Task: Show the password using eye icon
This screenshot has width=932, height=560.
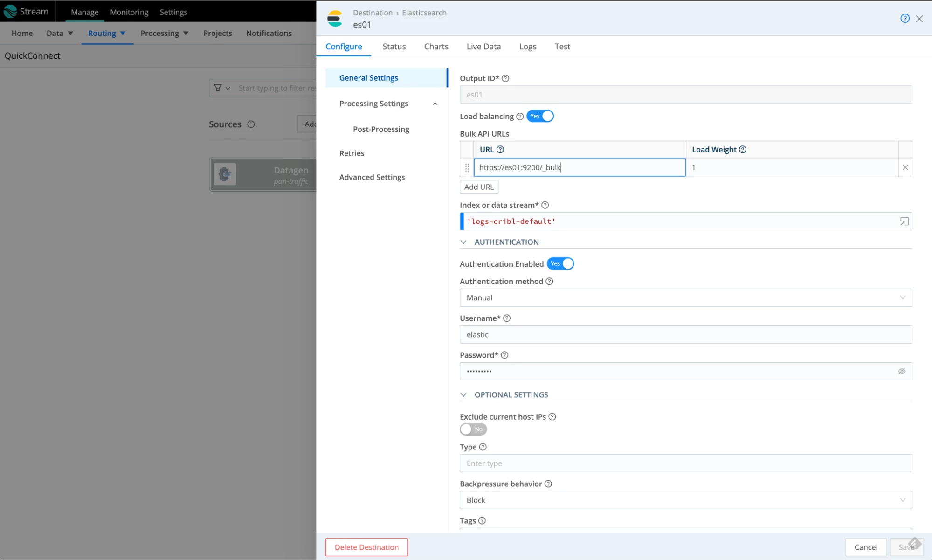Action: 902,371
